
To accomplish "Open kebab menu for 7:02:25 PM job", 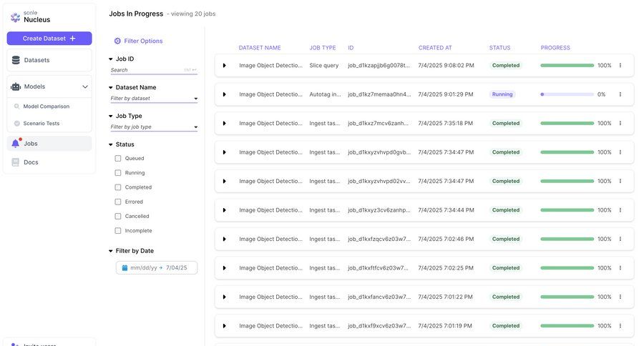I will [x=620, y=268].
